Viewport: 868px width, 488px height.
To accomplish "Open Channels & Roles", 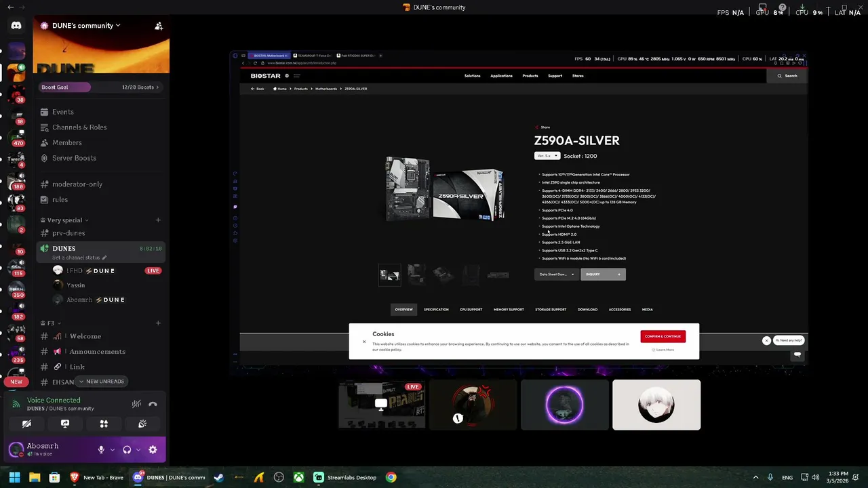I will point(100,127).
